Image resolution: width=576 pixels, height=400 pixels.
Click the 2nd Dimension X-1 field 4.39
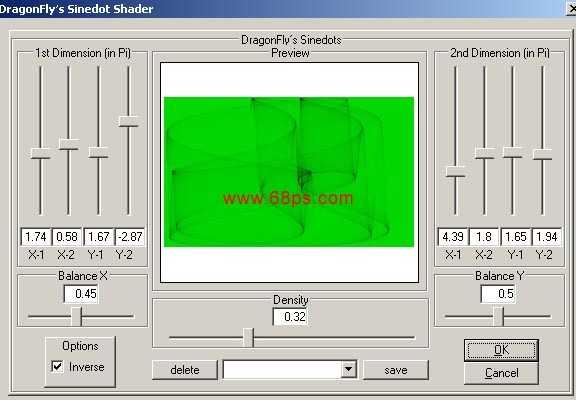[x=453, y=237]
